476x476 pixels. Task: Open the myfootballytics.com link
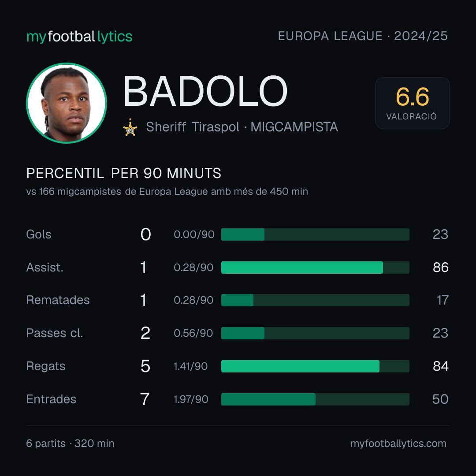(x=398, y=443)
